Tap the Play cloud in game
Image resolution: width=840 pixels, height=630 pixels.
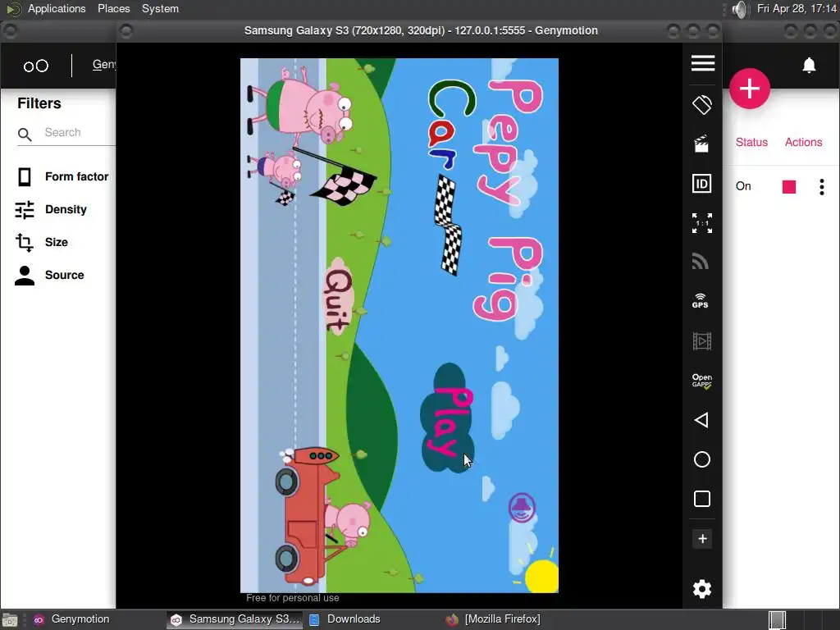(448, 418)
